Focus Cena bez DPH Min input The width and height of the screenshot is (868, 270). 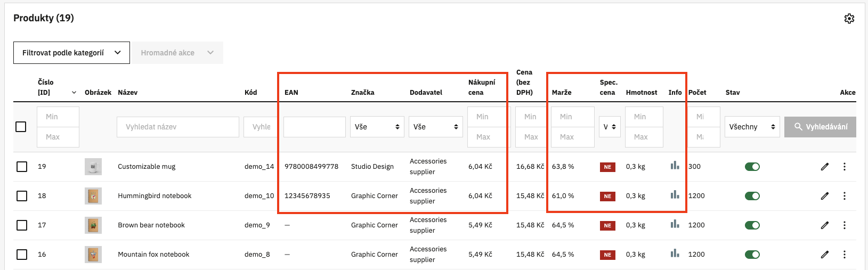point(531,117)
